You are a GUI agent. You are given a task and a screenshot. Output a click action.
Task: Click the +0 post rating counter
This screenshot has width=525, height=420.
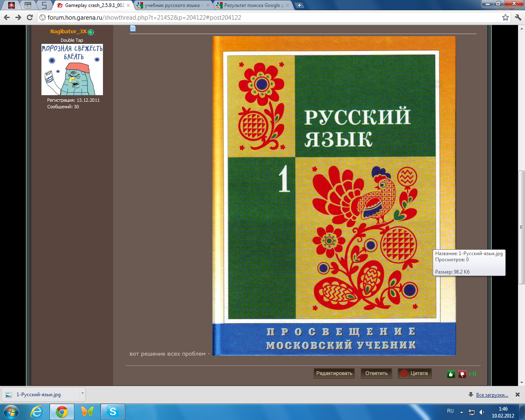coord(472,374)
